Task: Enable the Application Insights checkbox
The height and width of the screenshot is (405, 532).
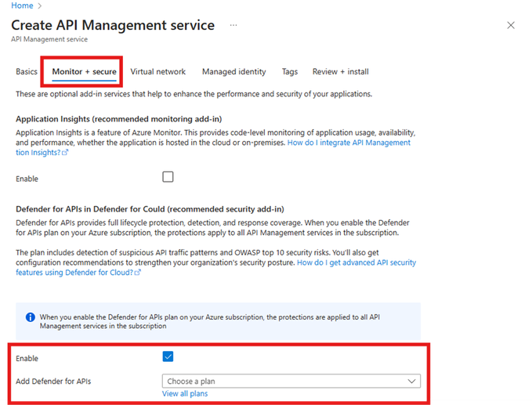Action: click(168, 177)
